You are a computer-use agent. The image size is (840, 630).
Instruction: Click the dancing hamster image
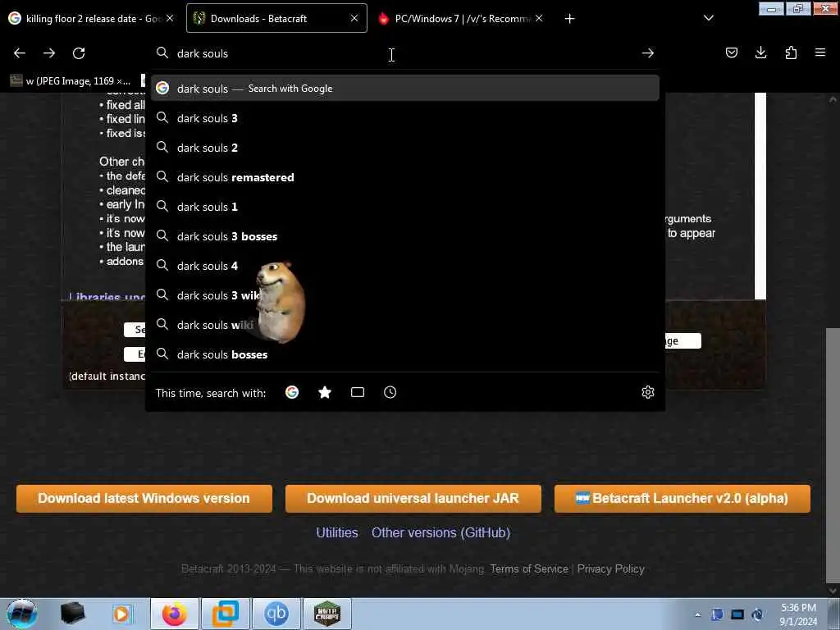coord(280,302)
